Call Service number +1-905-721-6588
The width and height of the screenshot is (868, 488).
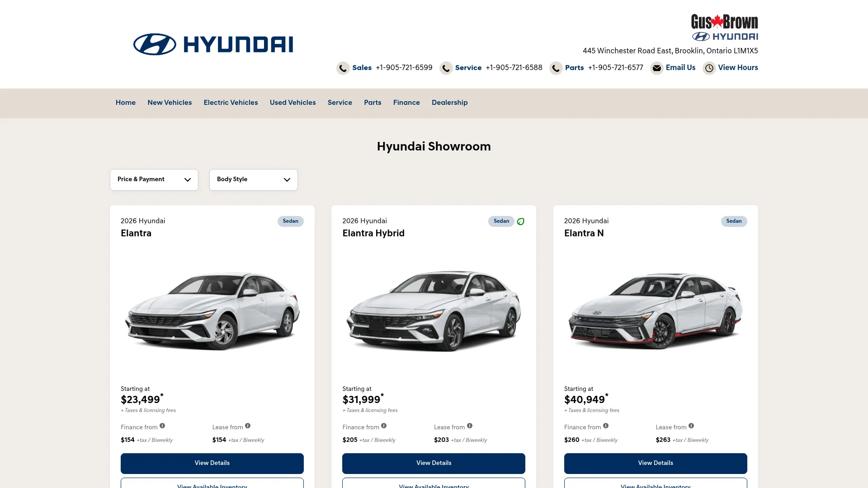(x=514, y=68)
